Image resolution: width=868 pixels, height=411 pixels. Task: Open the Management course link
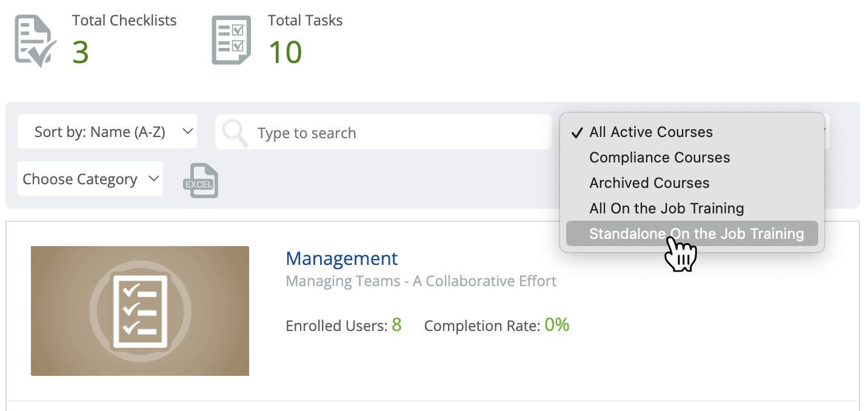[341, 258]
